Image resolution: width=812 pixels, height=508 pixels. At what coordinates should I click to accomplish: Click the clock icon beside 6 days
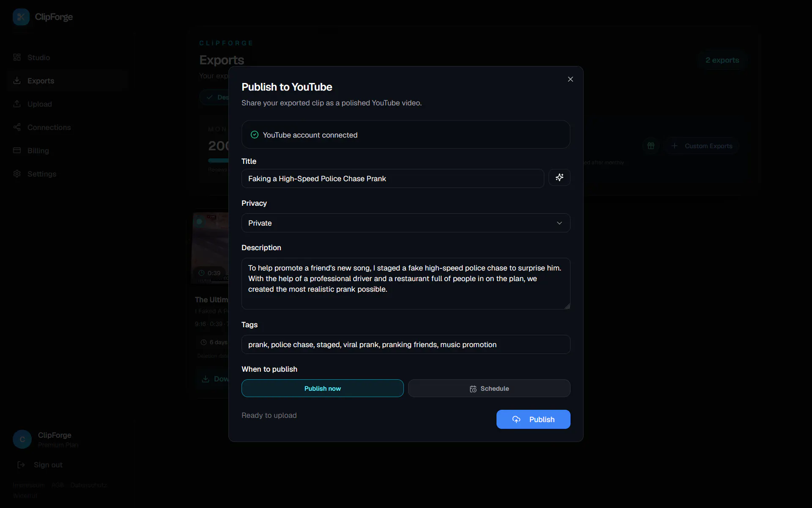point(204,342)
